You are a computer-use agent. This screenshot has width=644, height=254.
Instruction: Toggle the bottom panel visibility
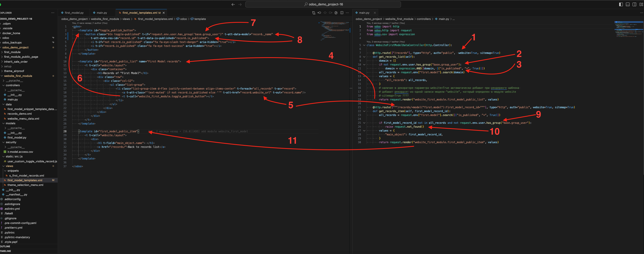click(628, 4)
